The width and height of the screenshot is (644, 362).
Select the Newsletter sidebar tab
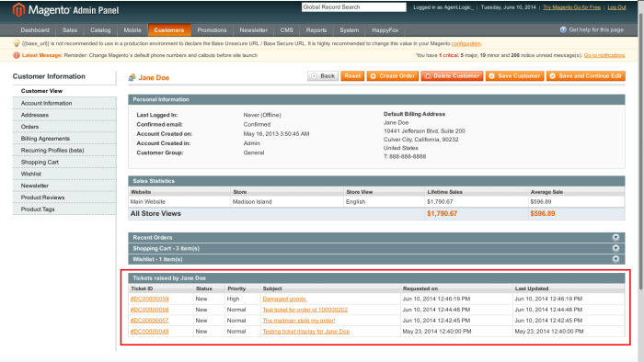click(x=64, y=186)
